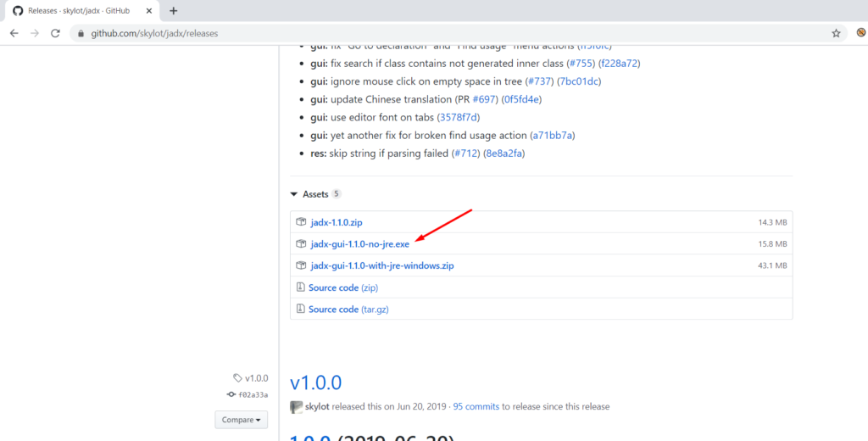Click the 43.1 MB file size text
This screenshot has width=868, height=441.
(772, 266)
